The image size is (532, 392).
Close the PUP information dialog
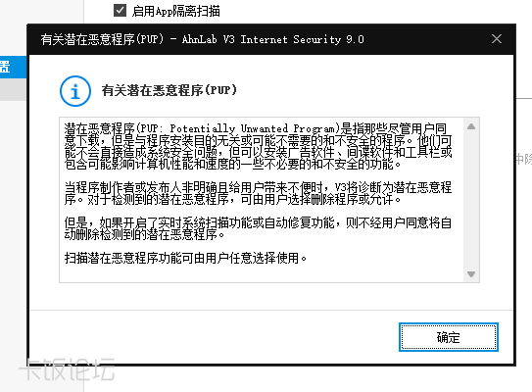[497, 39]
